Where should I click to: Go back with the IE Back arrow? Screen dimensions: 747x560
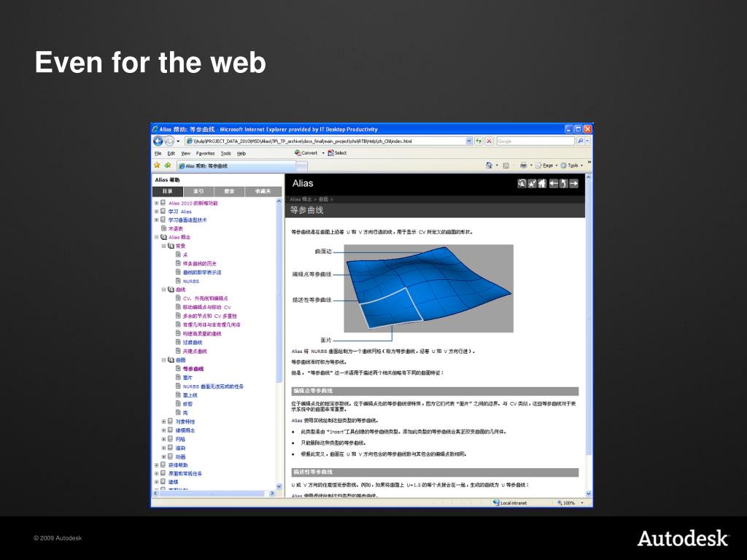158,141
